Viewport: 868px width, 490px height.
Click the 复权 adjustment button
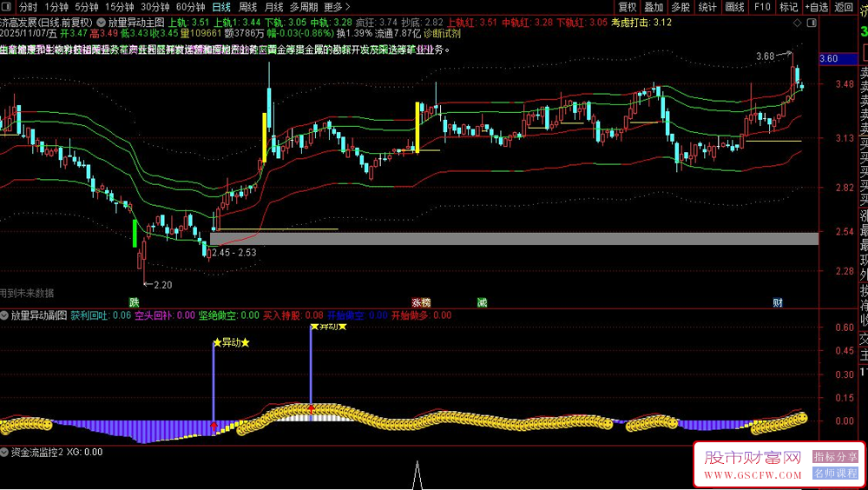[628, 7]
